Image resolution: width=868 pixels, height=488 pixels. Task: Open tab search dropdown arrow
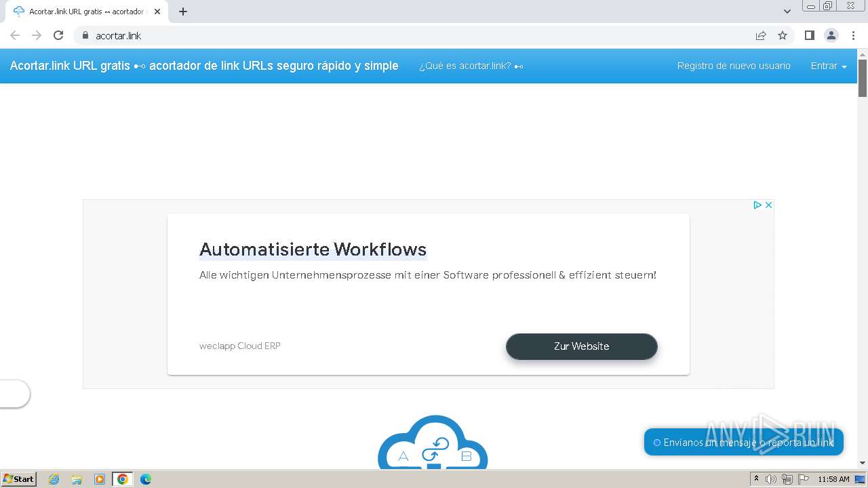point(787,12)
